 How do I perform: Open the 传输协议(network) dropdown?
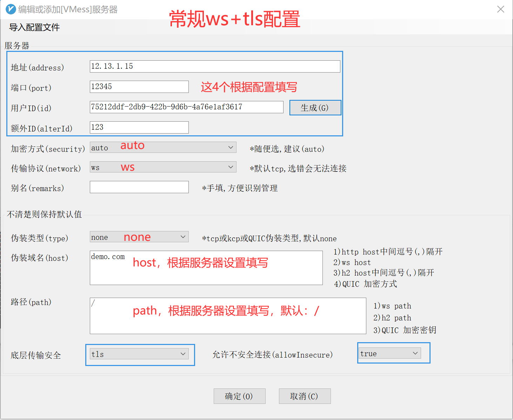(163, 167)
